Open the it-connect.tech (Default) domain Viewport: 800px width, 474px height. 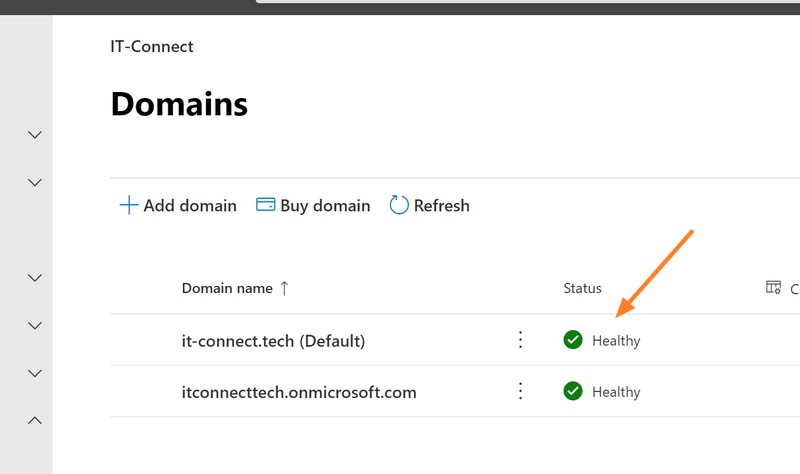pos(273,341)
